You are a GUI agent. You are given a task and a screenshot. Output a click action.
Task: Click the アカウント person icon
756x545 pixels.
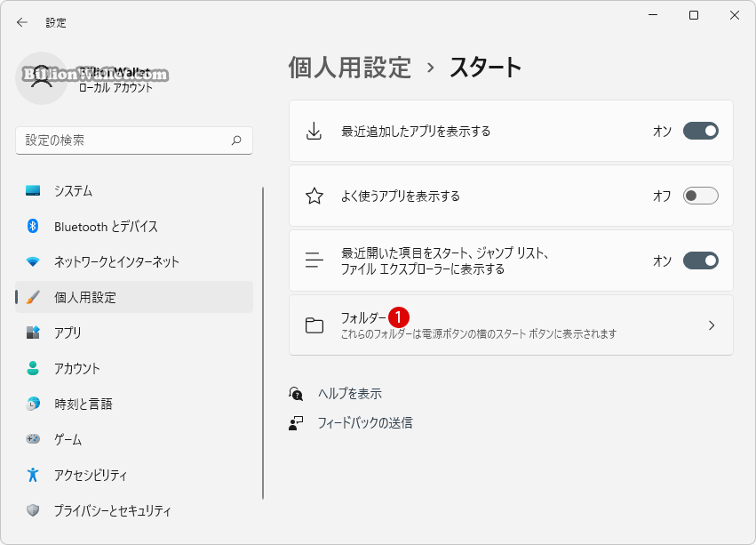click(x=33, y=368)
